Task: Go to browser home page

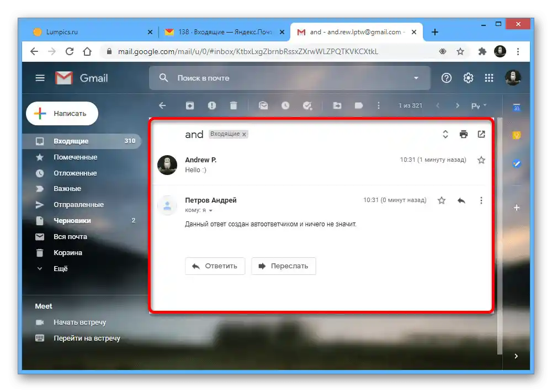Action: [87, 51]
